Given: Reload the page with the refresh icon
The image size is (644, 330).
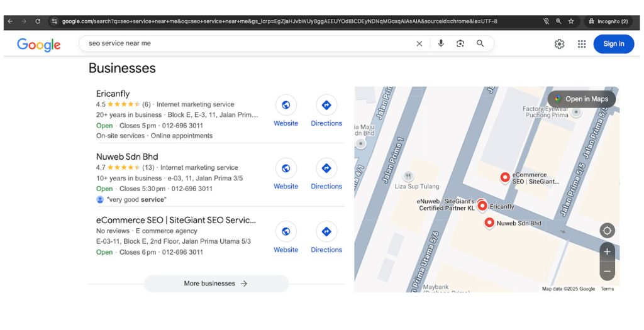Looking at the screenshot, I should tap(38, 21).
